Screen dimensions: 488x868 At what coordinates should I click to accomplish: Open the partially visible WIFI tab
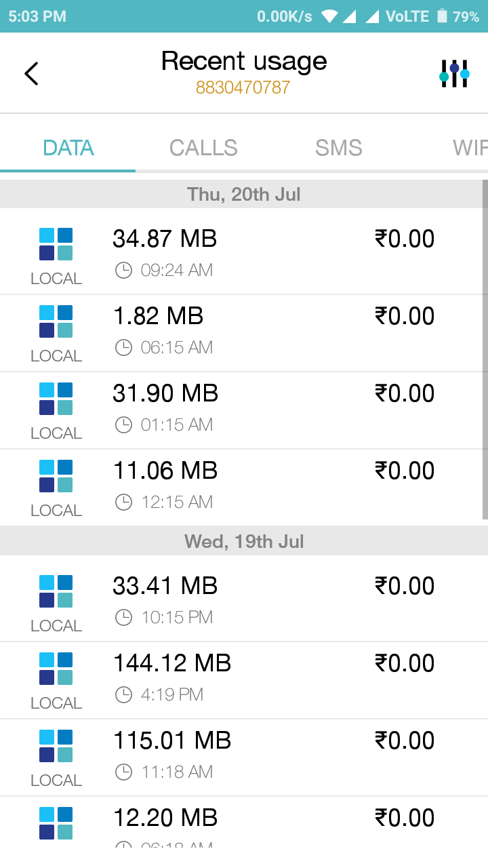[x=470, y=148]
